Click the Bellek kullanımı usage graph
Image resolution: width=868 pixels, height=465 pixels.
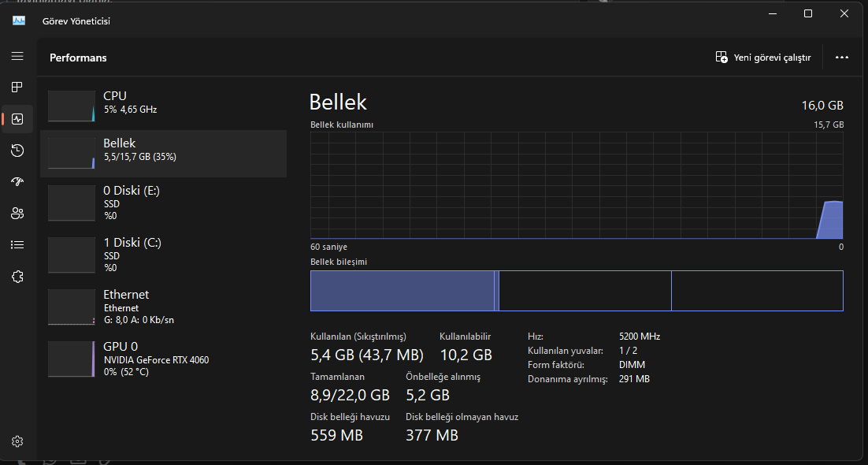point(577,185)
